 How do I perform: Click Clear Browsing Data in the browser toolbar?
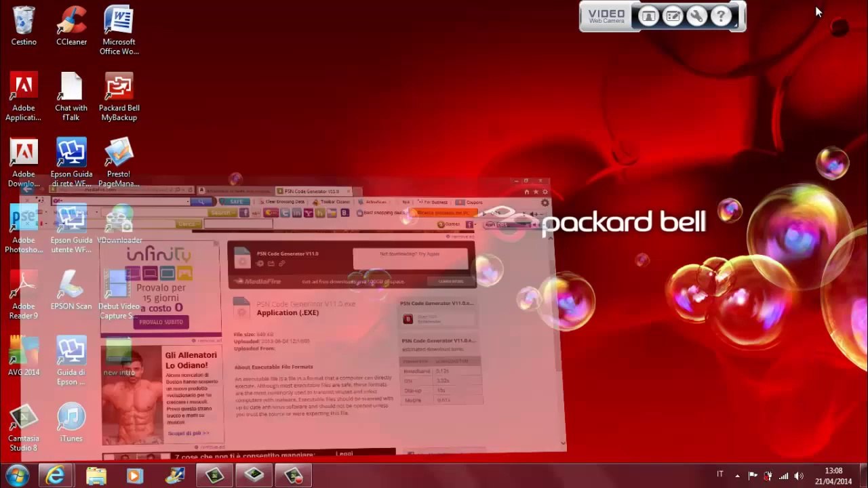[x=283, y=202]
